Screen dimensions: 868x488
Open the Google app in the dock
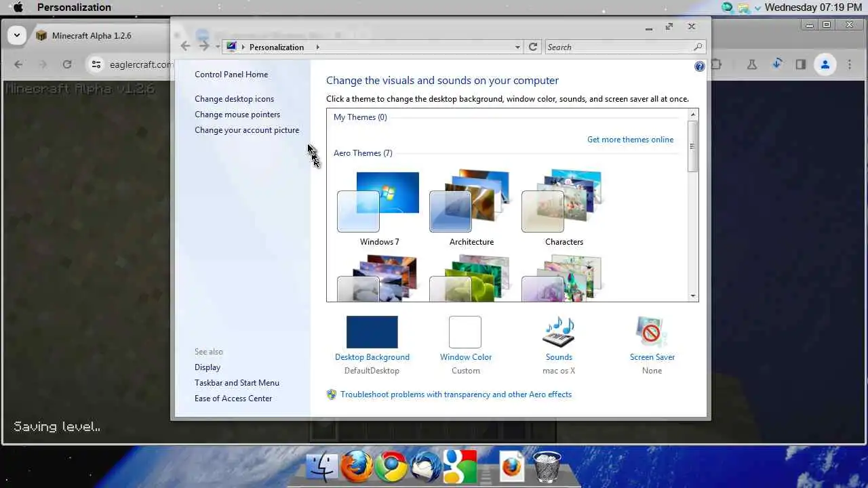pyautogui.click(x=460, y=466)
